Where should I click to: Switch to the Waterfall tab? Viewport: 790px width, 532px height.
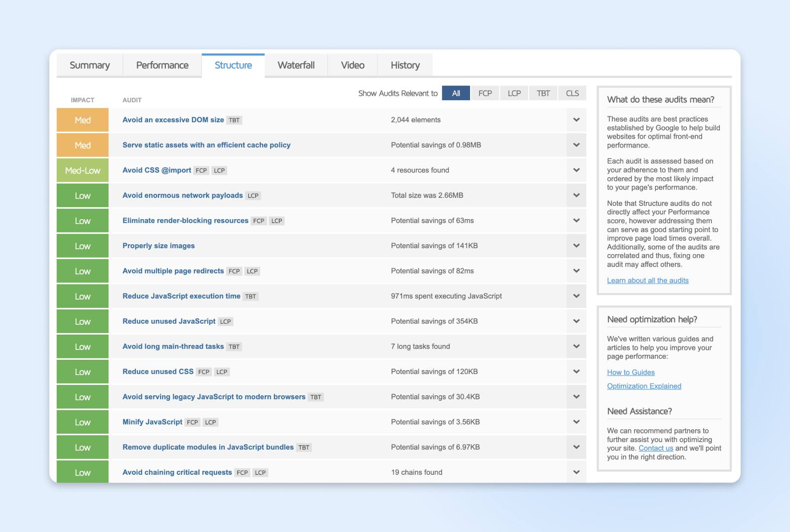pyautogui.click(x=296, y=65)
